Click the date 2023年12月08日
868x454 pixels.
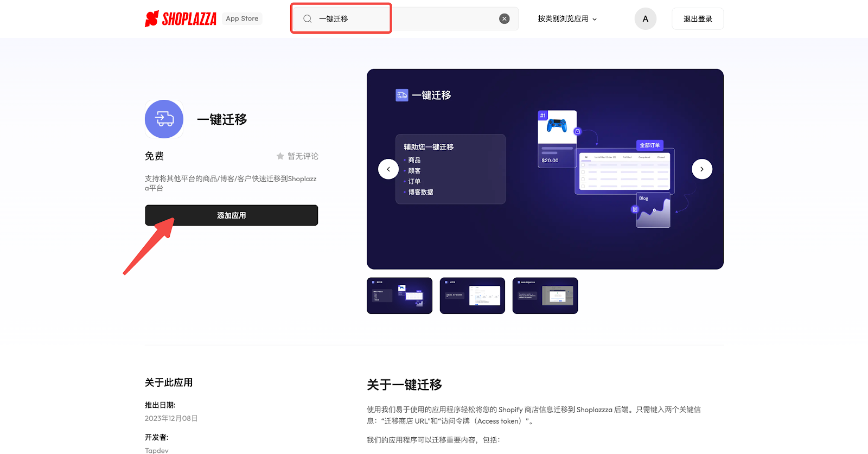coord(171,418)
